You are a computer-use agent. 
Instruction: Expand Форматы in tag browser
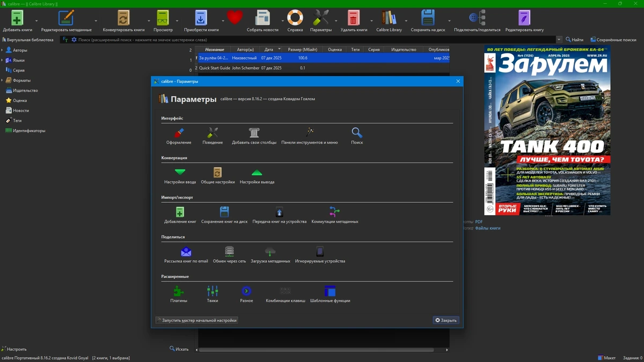pos(2,80)
